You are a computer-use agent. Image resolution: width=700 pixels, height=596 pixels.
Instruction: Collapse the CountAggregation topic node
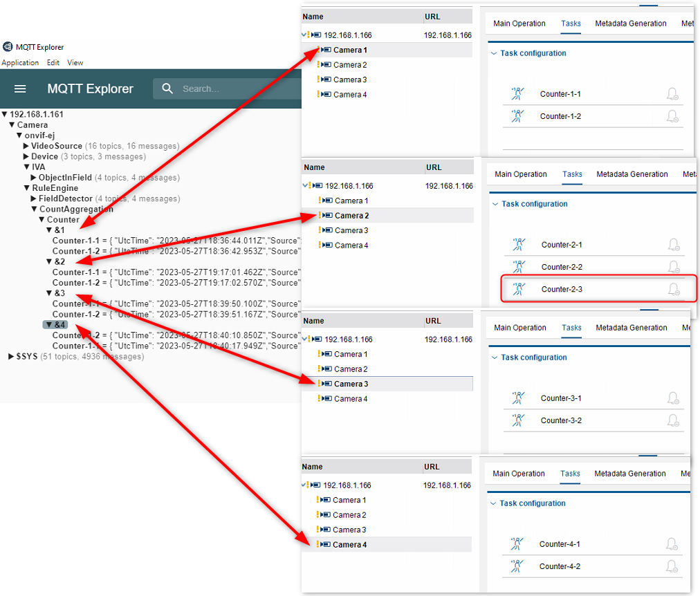(x=35, y=209)
